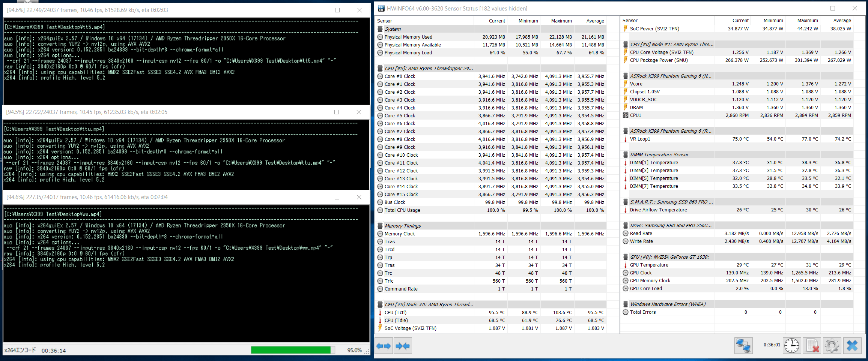Click the ttu.mp4 encoder console window title

tap(87, 112)
